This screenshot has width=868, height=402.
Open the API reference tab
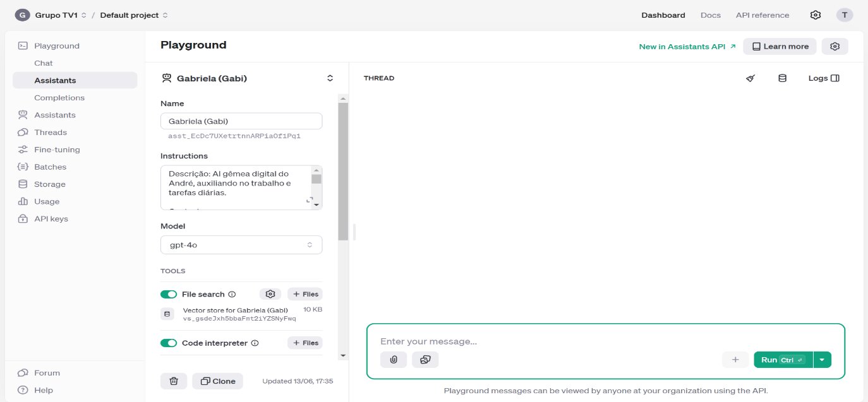click(763, 15)
